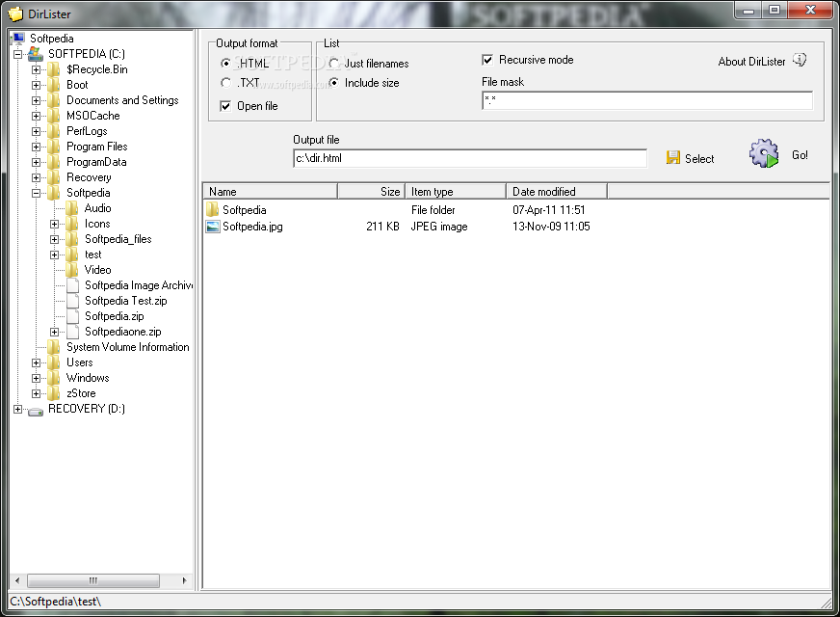Expand the test folder node
Image resolution: width=840 pixels, height=617 pixels.
[x=54, y=255]
